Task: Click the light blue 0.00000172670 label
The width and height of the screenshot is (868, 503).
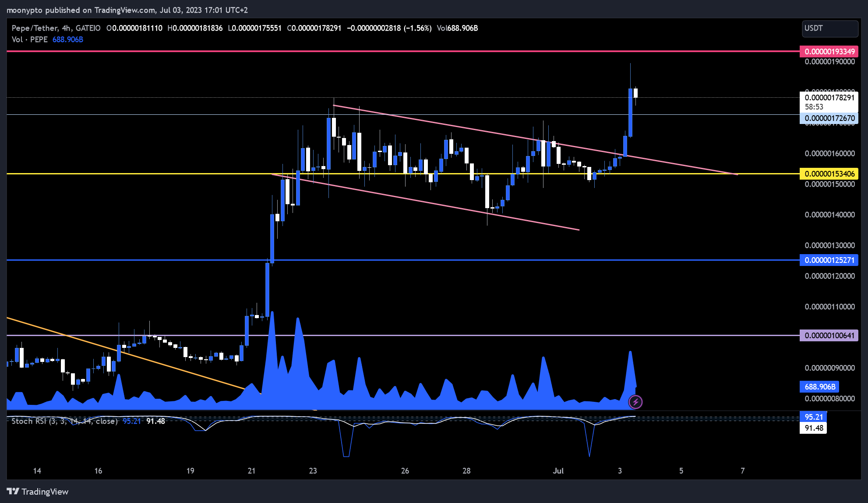Action: tap(829, 118)
